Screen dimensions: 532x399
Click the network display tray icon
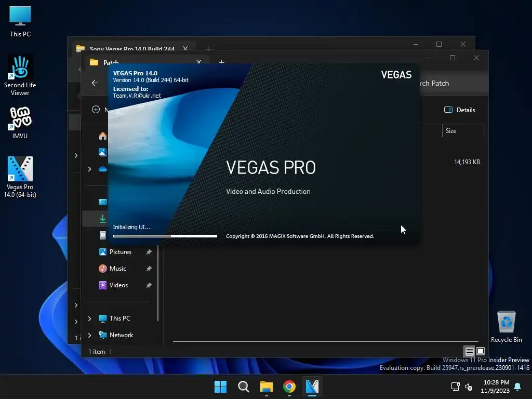455,387
